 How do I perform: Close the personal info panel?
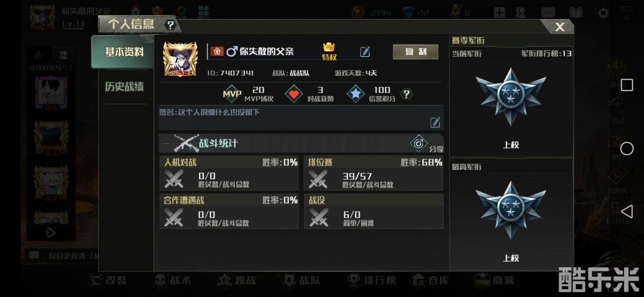560,27
